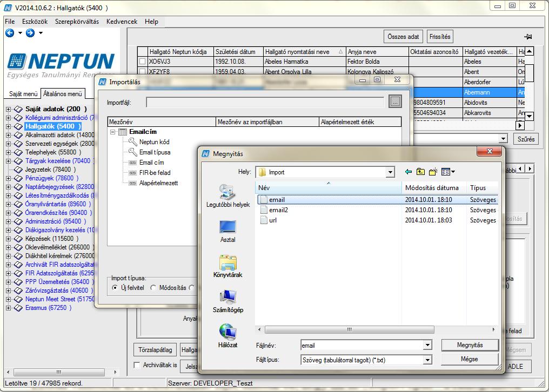Screen dimensions: 549x392
Task: Open the Fájlnév dropdown arrow
Action: point(427,346)
